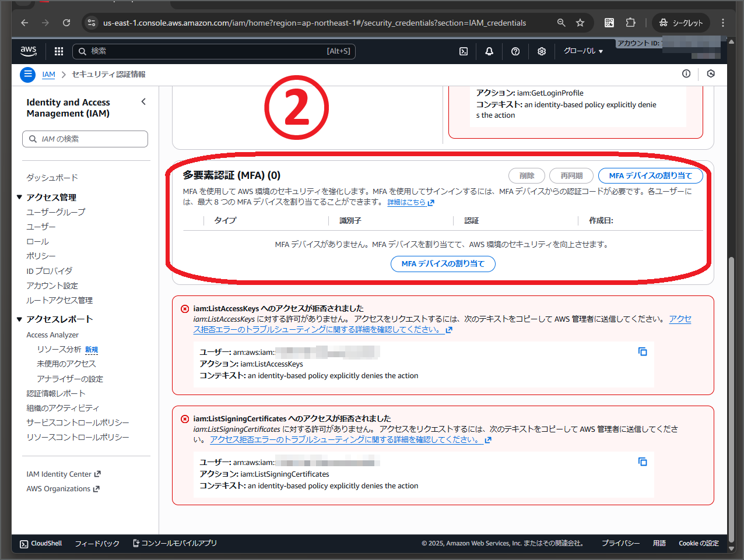Image resolution: width=744 pixels, height=560 pixels.
Task: Open the blue hamburger navigation menu
Action: [x=27, y=75]
